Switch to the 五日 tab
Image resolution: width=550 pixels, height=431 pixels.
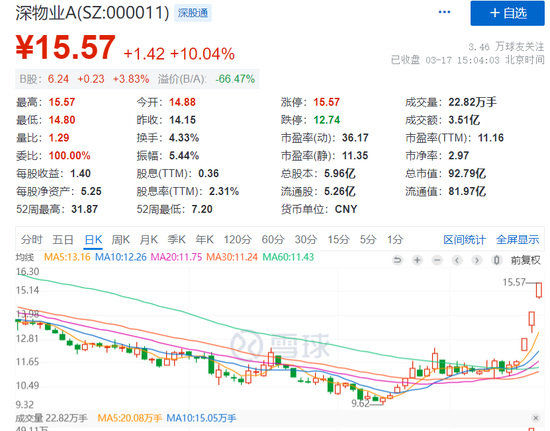pyautogui.click(x=63, y=240)
